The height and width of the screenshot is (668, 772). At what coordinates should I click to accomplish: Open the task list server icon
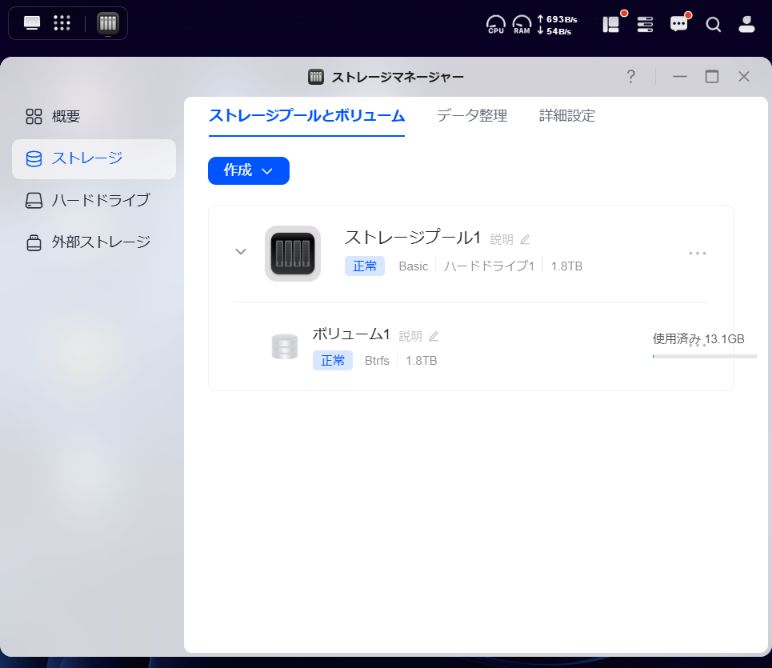[x=645, y=24]
